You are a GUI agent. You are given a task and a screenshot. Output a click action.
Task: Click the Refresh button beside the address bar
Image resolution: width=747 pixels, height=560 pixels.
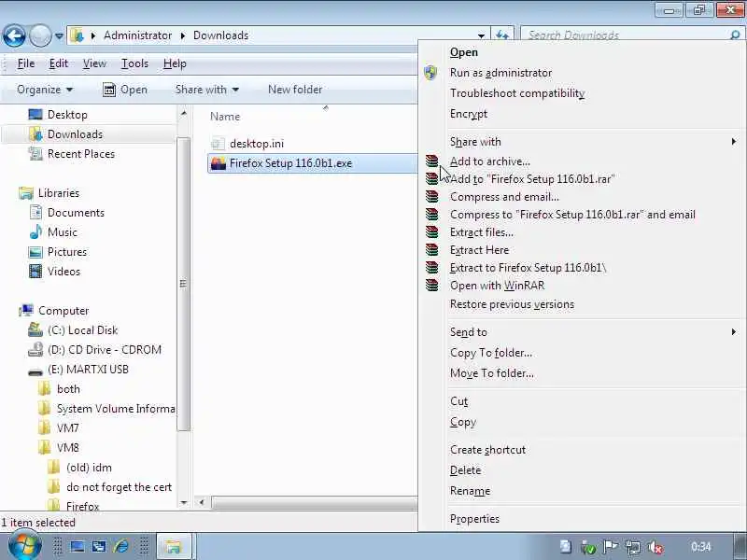(x=501, y=35)
